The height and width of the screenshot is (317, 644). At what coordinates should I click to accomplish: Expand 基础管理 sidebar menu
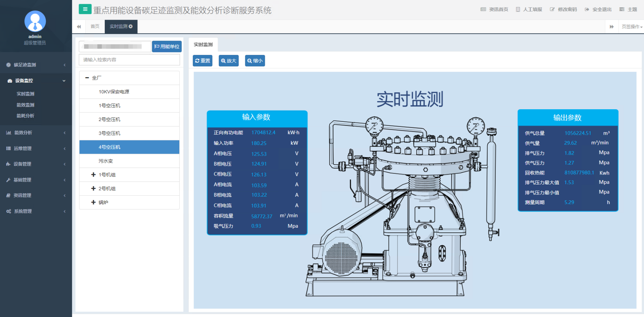[36, 180]
